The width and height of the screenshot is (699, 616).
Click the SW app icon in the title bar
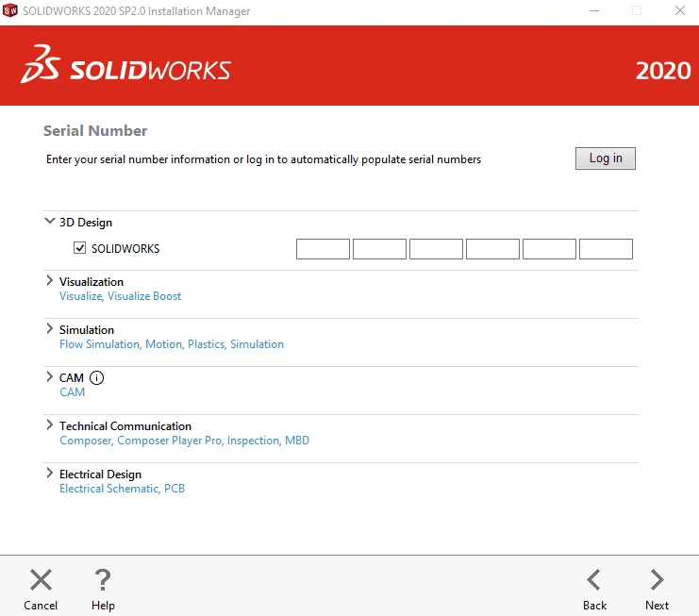[10, 11]
